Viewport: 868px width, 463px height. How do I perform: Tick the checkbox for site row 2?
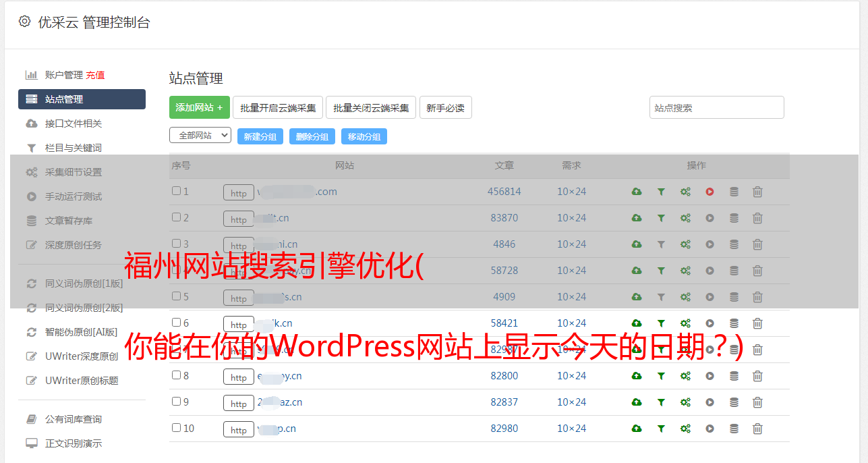[176, 217]
